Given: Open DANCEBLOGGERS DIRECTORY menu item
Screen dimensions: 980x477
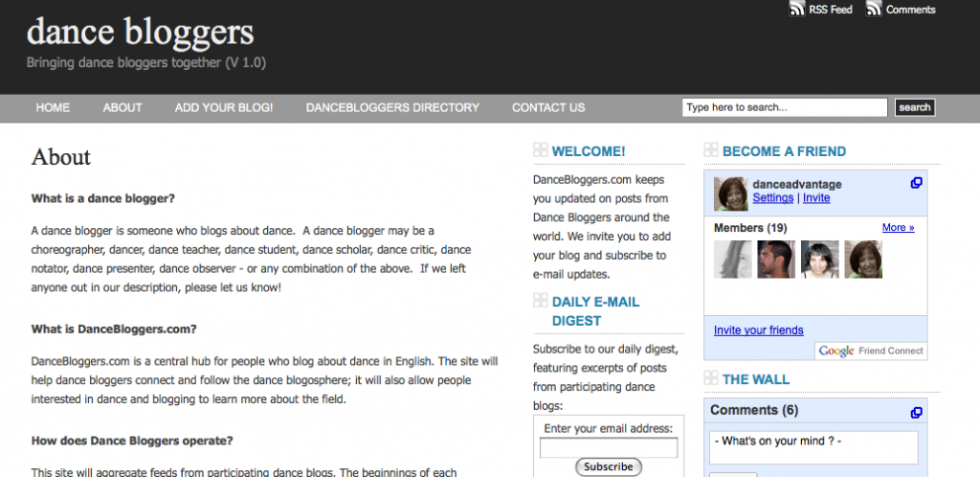Looking at the screenshot, I should (x=392, y=107).
